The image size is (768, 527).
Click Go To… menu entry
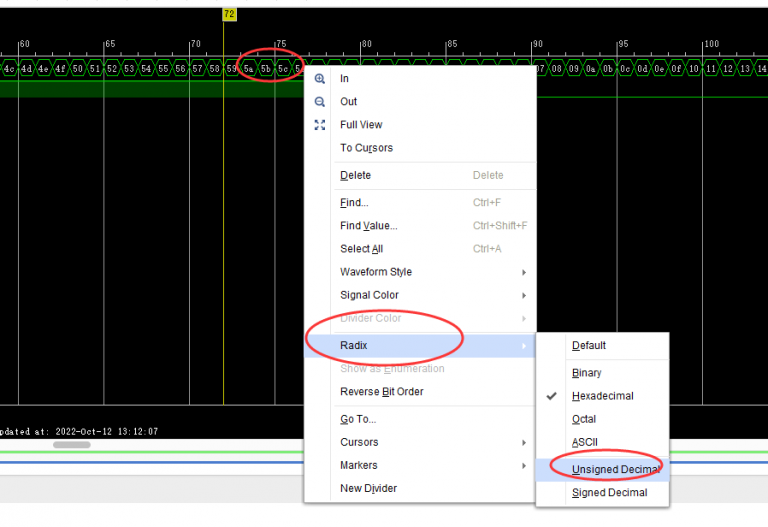358,419
